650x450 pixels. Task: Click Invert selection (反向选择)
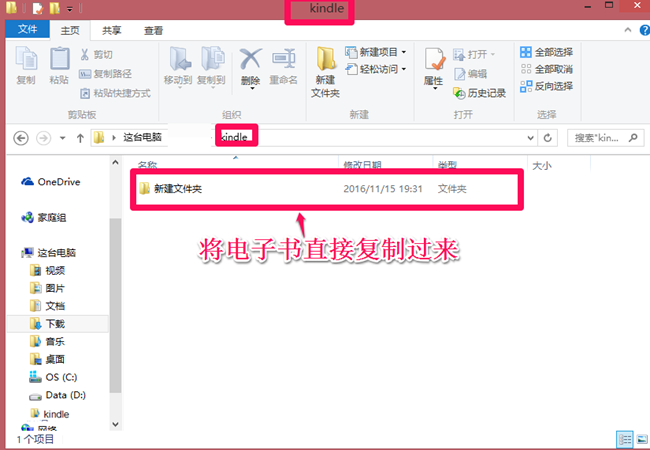(x=547, y=86)
